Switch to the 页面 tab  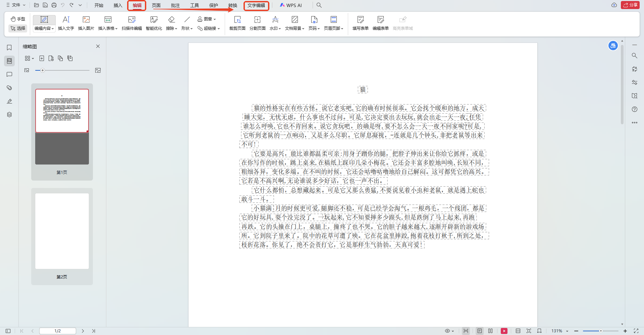(156, 5)
